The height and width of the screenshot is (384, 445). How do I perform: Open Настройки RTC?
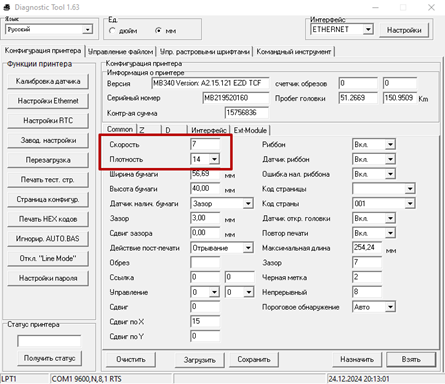(48, 121)
